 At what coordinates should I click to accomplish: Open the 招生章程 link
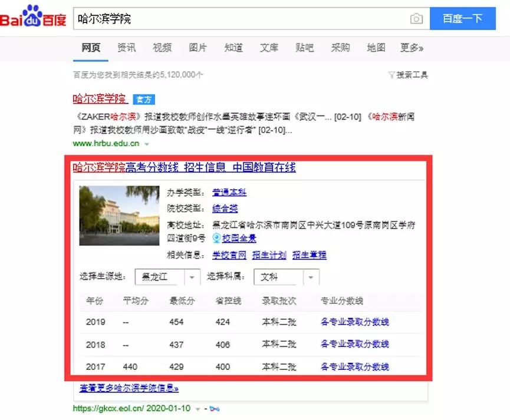coord(310,255)
